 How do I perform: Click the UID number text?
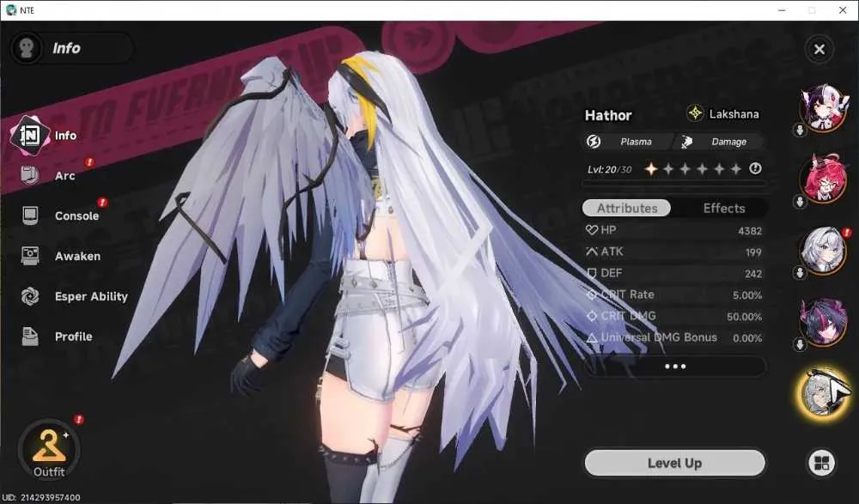coord(41,497)
